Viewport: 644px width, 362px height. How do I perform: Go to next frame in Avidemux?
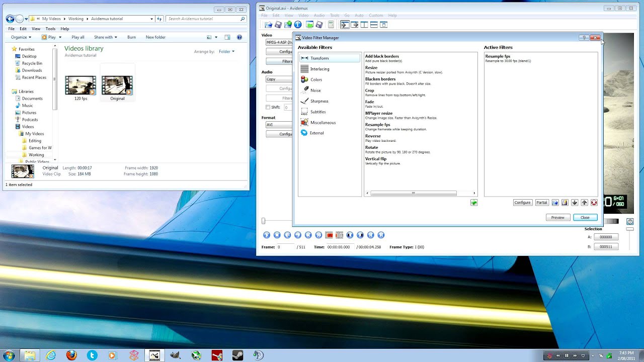pos(298,235)
